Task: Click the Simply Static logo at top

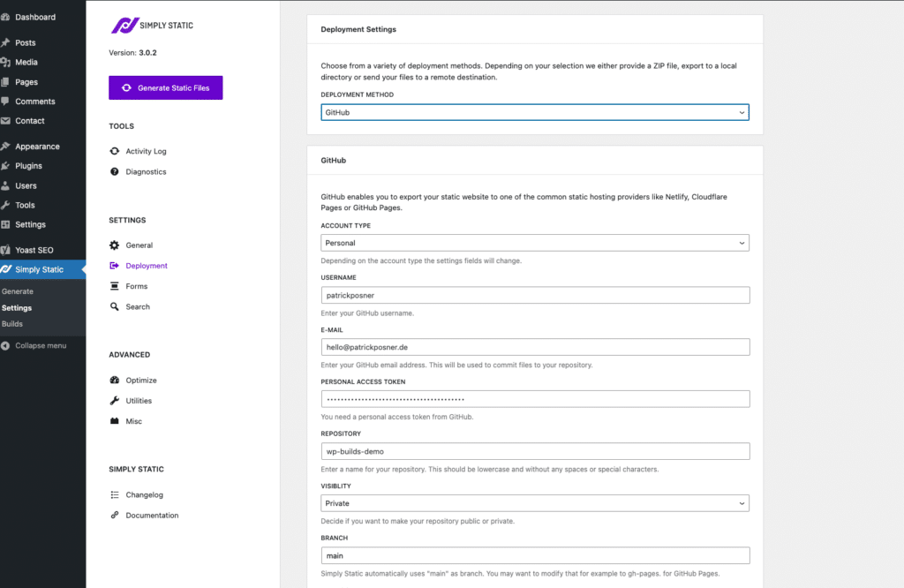Action: click(152, 26)
